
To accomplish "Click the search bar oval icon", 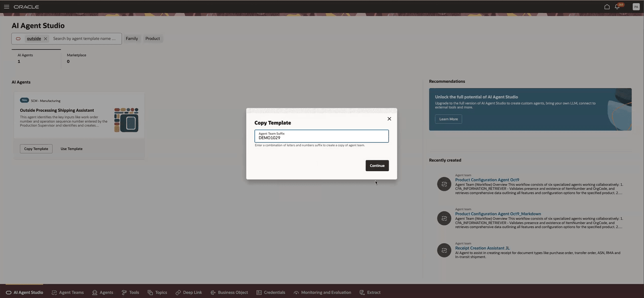I will click(18, 39).
